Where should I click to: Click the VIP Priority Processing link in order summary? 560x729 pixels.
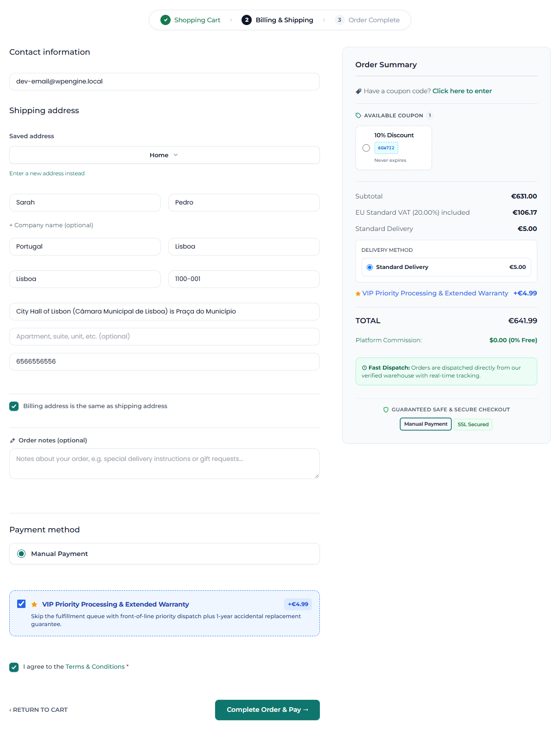pyautogui.click(x=435, y=294)
